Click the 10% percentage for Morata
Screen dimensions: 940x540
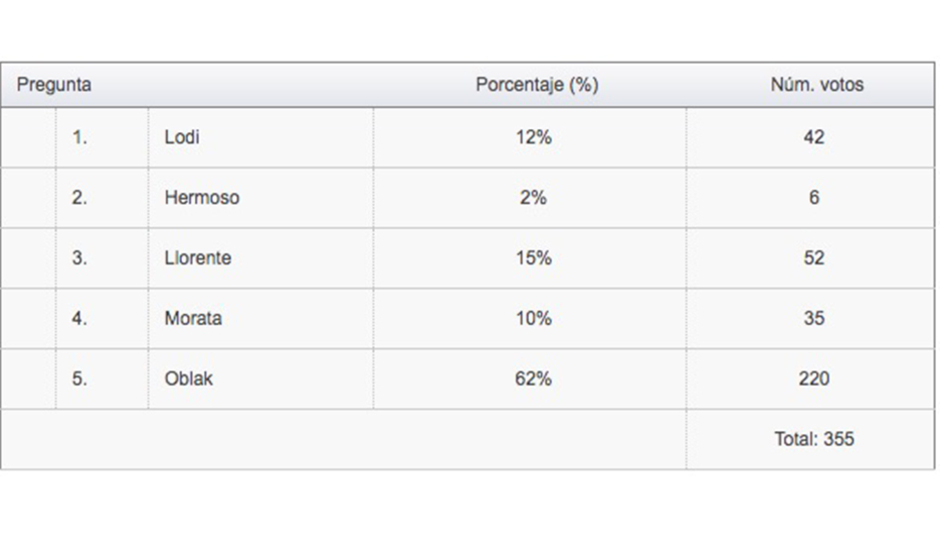[533, 319]
